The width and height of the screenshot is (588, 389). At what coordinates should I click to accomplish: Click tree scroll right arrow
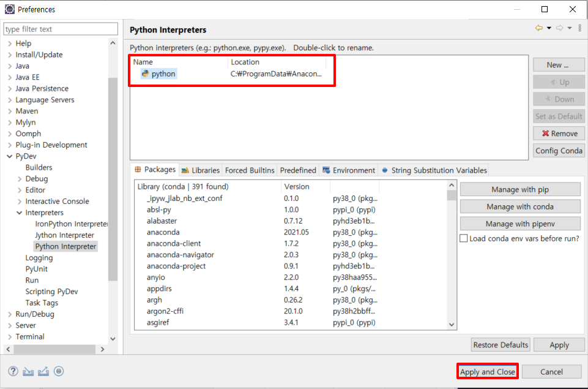tap(102, 349)
